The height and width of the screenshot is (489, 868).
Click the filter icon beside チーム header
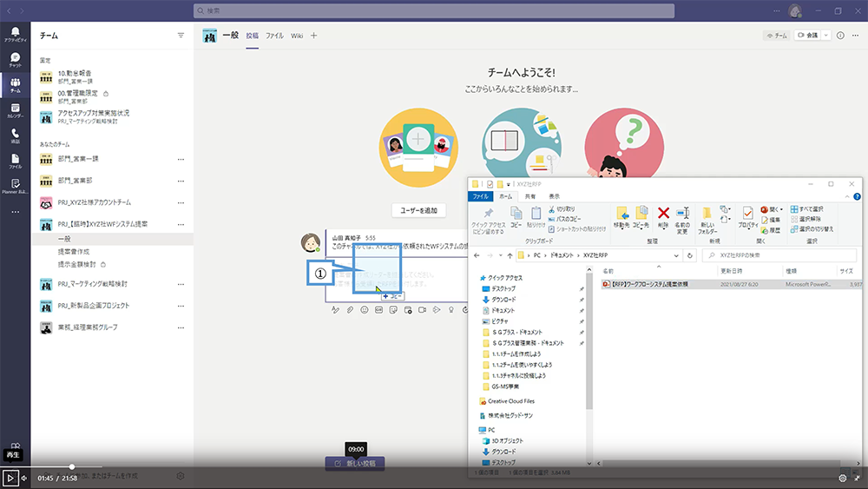point(181,36)
